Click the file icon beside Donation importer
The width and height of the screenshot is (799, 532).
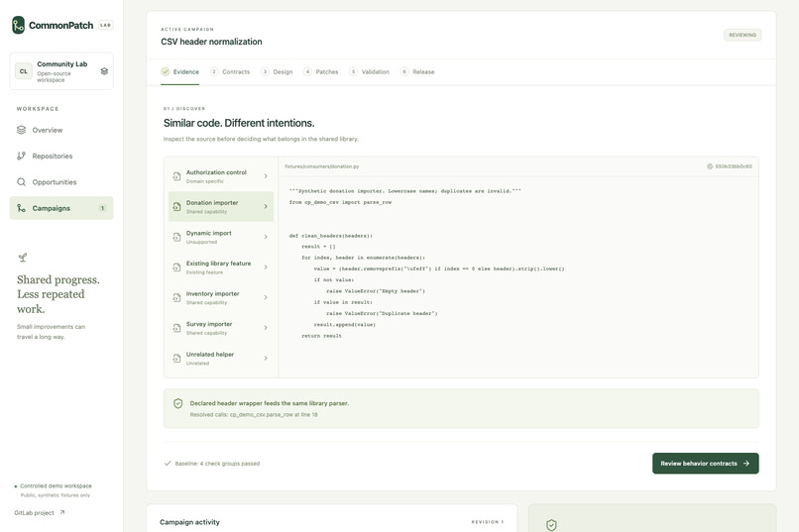pyautogui.click(x=176, y=207)
